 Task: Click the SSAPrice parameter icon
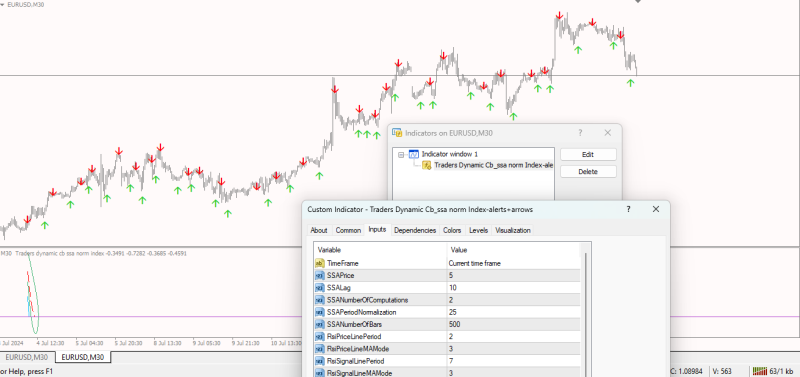tap(320, 275)
